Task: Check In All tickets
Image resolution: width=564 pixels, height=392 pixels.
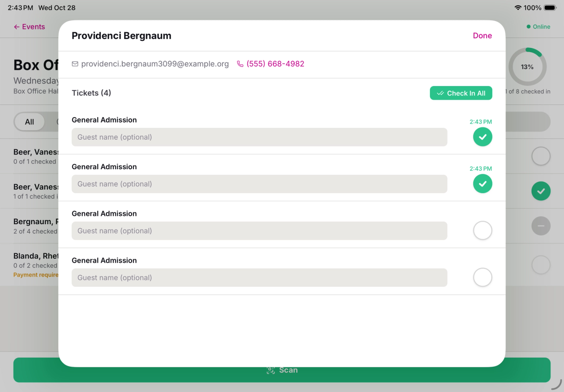Action: [x=461, y=93]
